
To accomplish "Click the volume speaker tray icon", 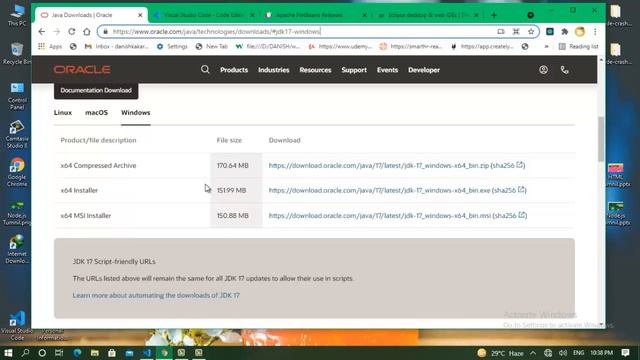I will 563,353.
